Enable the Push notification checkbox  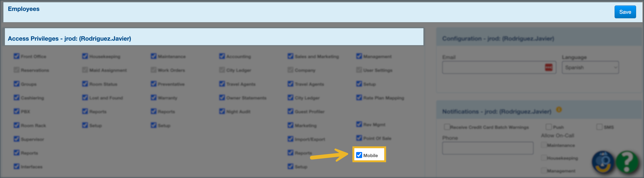[548, 127]
